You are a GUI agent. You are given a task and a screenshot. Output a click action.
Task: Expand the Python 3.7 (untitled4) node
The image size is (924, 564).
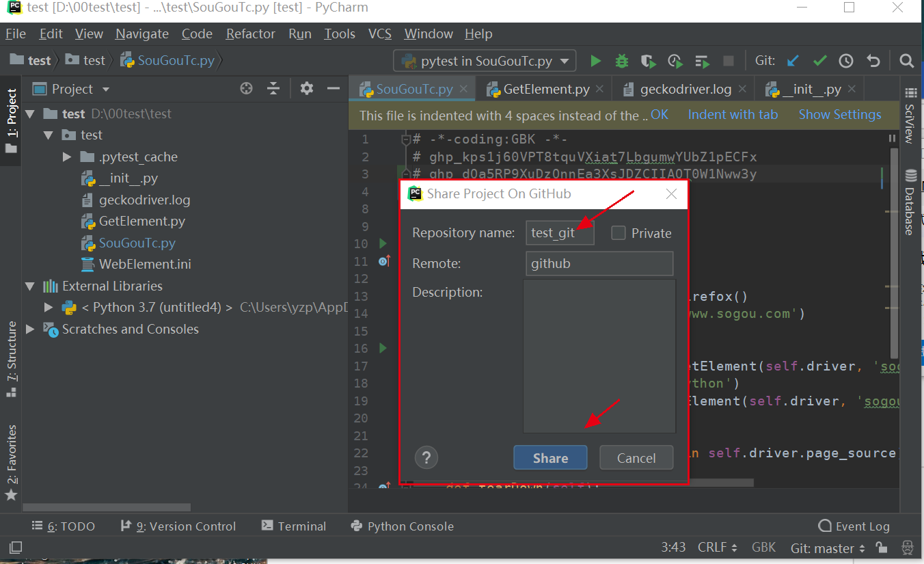48,308
